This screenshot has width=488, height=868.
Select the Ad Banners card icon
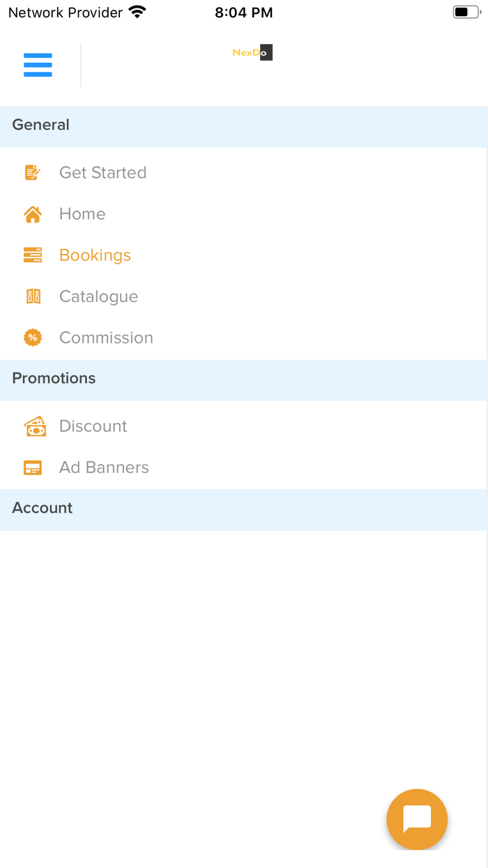pos(32,467)
